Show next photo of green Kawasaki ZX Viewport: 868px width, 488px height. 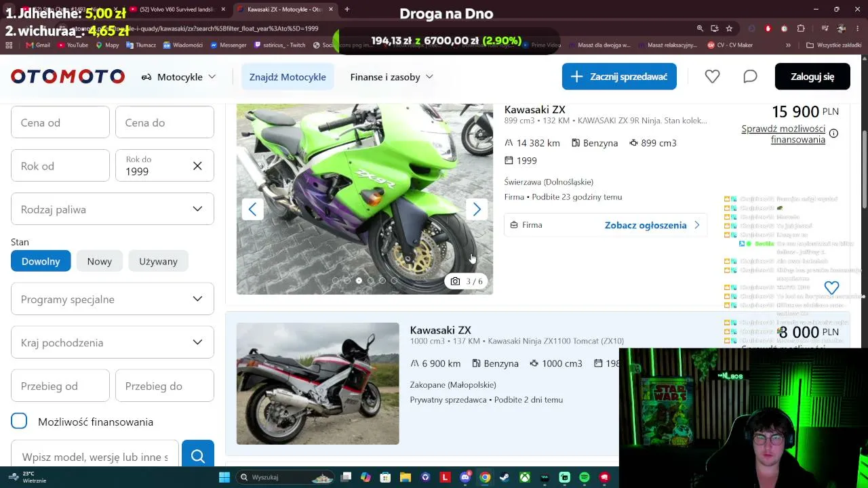(477, 209)
